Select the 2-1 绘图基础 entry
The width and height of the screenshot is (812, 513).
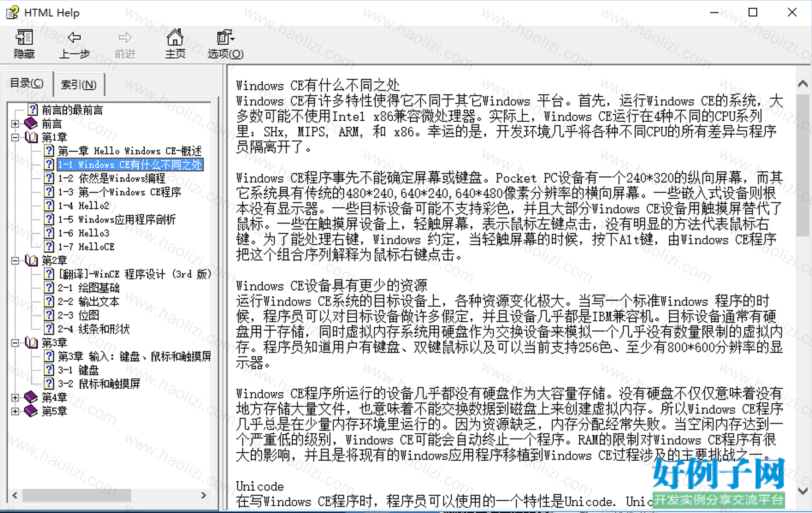tap(89, 288)
